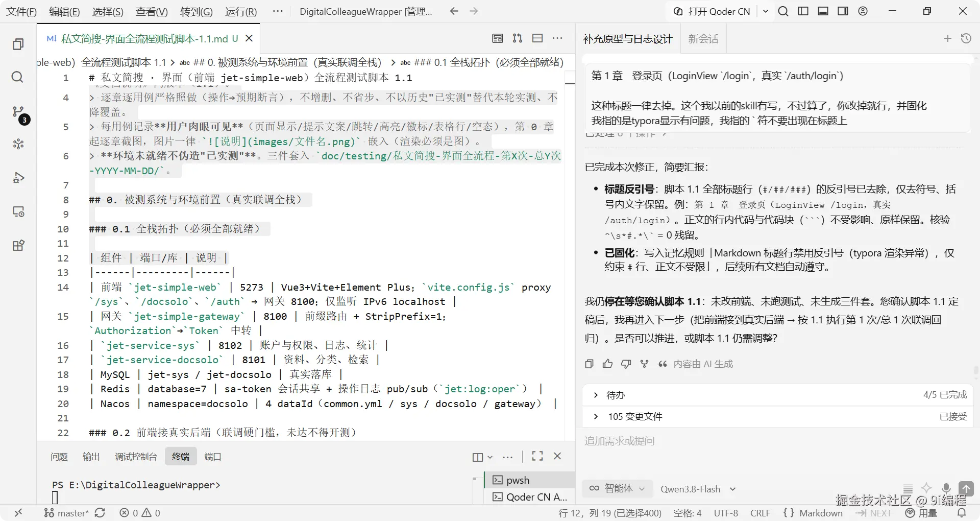Viewport: 980px width, 521px height.
Task: Toggle the secondary side bar layout
Action: pyautogui.click(x=843, y=11)
